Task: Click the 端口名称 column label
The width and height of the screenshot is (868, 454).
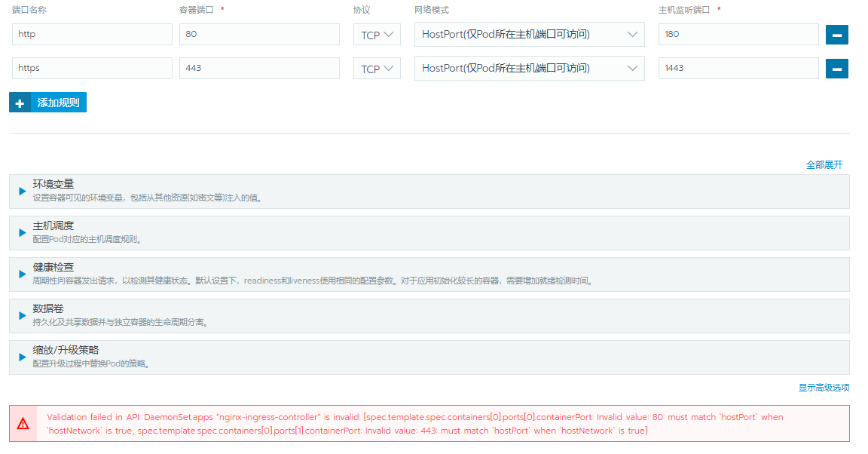Action: click(x=29, y=10)
